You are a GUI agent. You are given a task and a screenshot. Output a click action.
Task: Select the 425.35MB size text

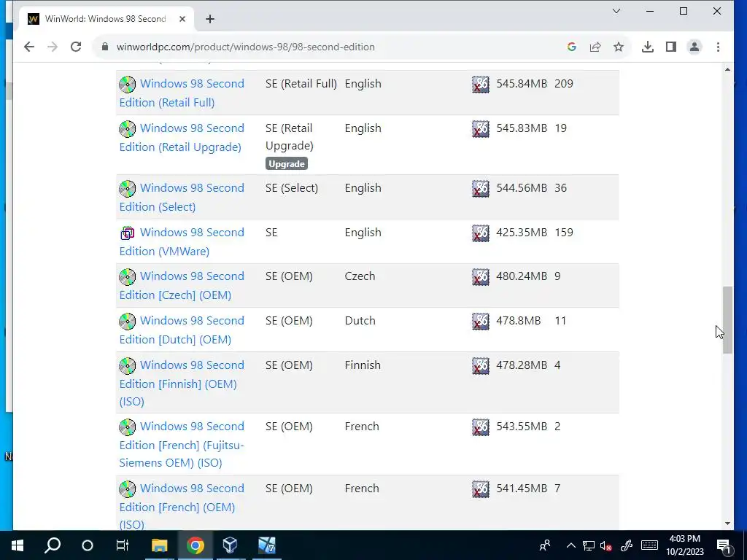click(x=522, y=233)
